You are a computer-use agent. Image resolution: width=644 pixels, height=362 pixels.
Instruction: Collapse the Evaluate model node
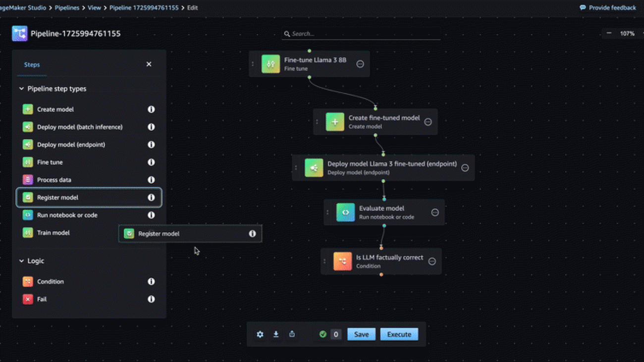[x=435, y=212]
